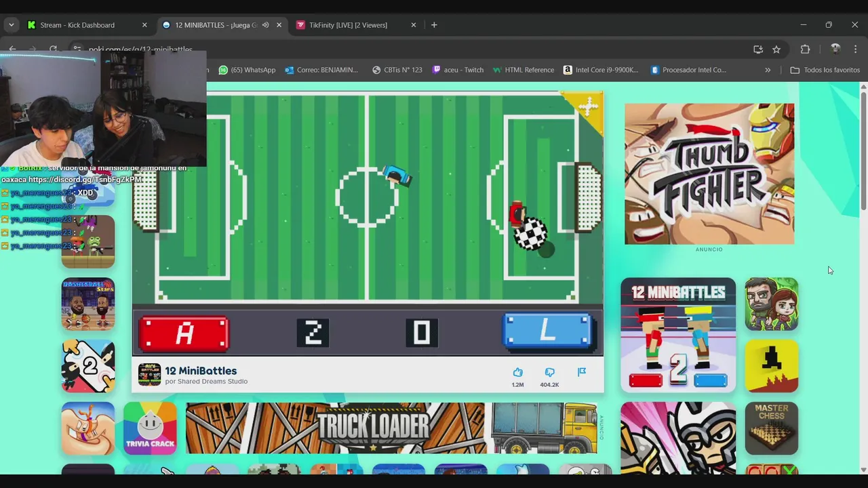Report the game with flag icon
Viewport: 868px width, 488px height.
(x=582, y=372)
